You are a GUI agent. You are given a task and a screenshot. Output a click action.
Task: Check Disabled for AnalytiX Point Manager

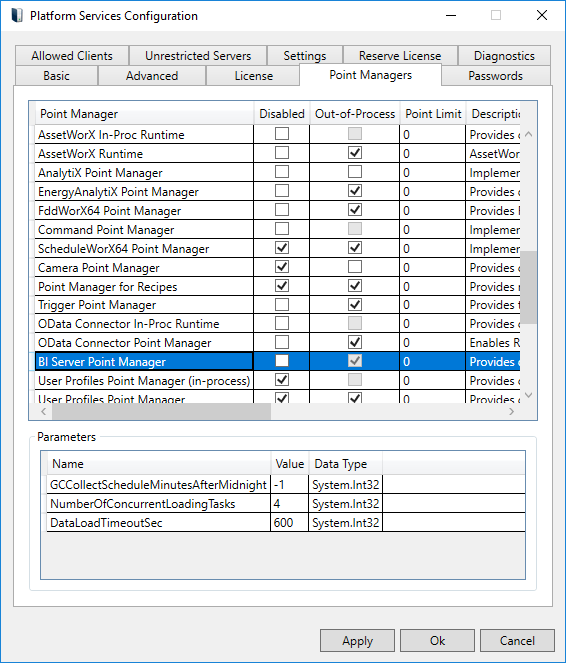[x=282, y=172]
